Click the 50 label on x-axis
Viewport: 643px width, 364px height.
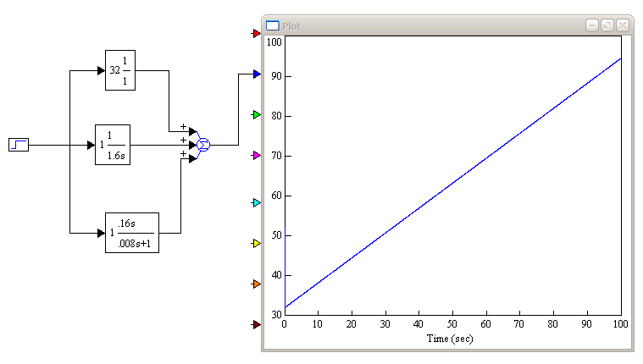(452, 324)
